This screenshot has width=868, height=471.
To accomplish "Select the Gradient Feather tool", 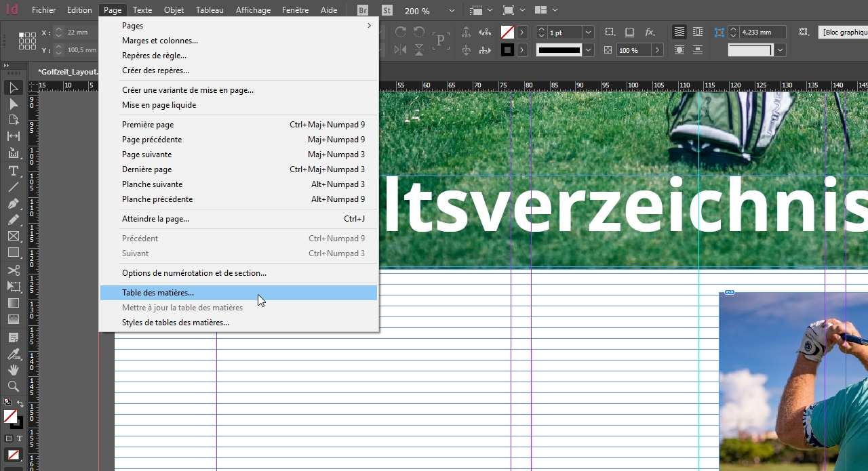I will (x=13, y=319).
